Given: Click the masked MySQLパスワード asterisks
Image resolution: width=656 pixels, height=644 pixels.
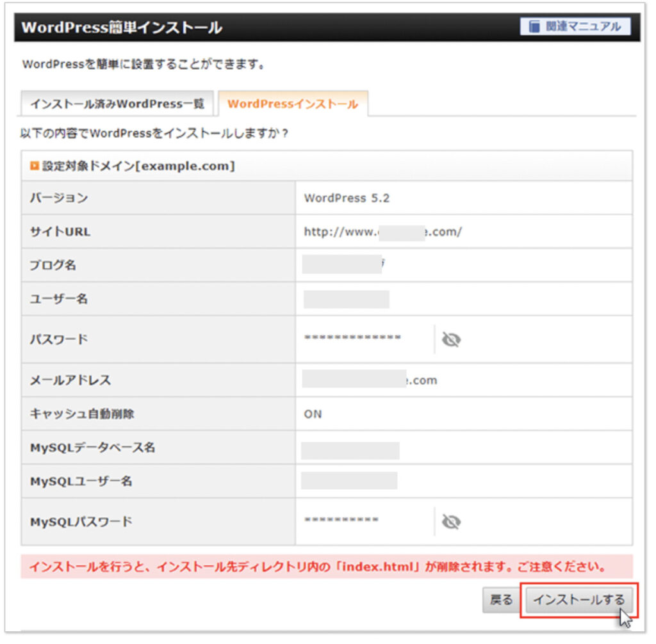Looking at the screenshot, I should point(341,520).
